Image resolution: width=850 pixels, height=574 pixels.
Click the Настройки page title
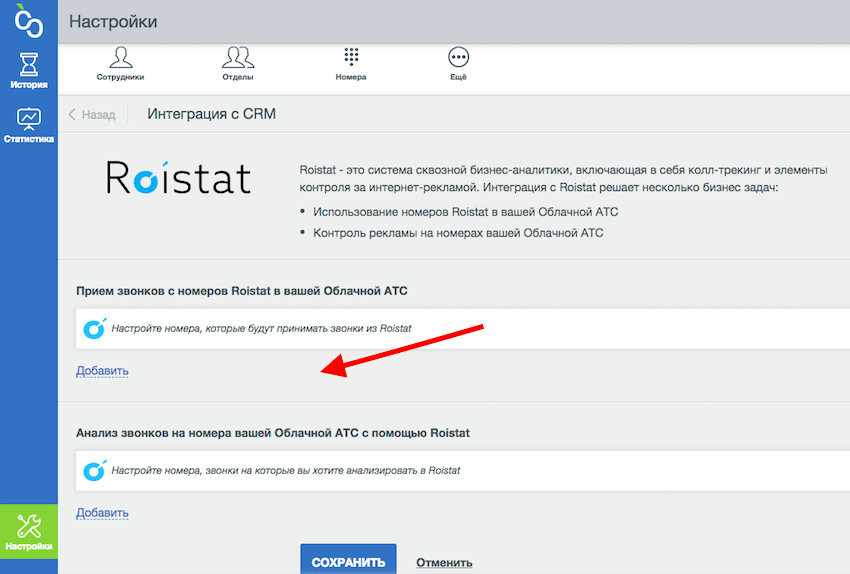[x=113, y=22]
